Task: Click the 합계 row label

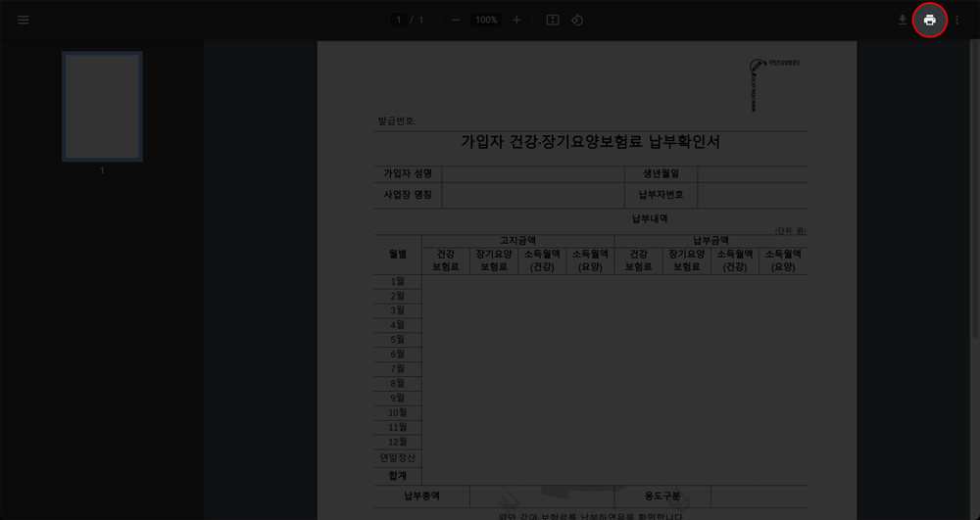Action: click(x=398, y=476)
